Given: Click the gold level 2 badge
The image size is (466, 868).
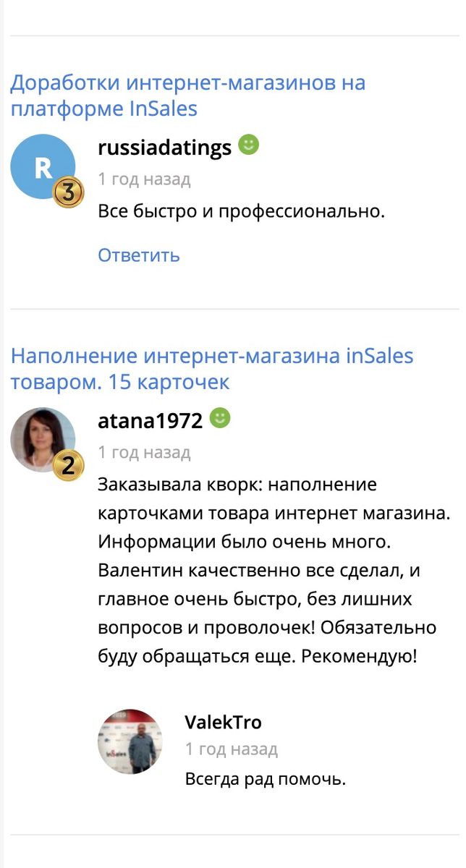Looking at the screenshot, I should click(x=69, y=466).
